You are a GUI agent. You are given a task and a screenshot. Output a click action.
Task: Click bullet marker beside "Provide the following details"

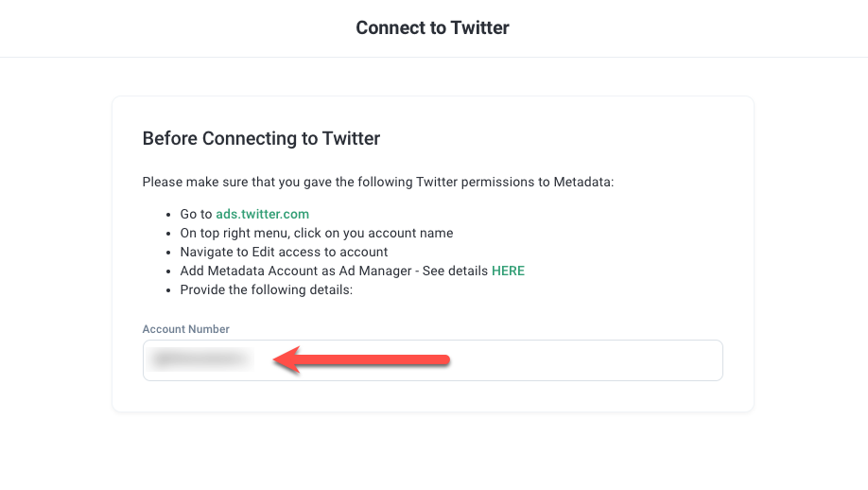pos(168,290)
